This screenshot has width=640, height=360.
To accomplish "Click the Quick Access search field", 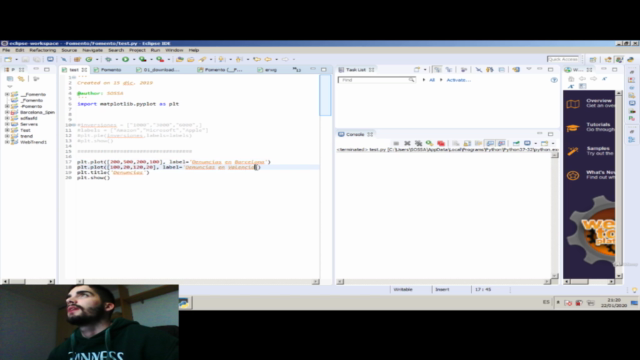I will click(563, 60).
